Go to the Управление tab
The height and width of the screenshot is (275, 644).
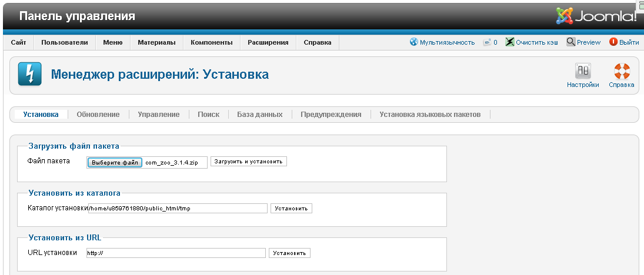tap(158, 115)
